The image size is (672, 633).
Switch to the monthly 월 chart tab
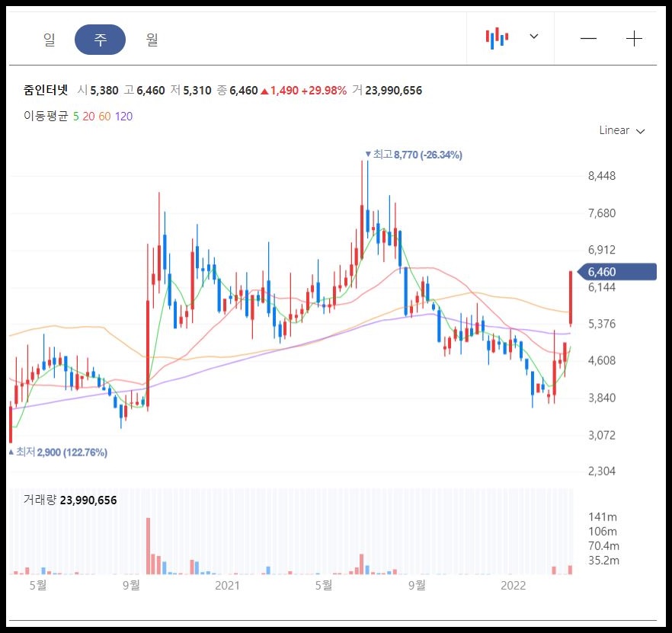pos(152,40)
